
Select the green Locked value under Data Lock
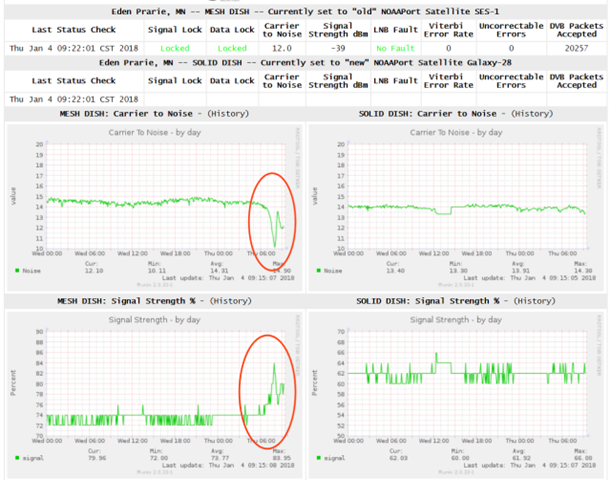[232, 48]
